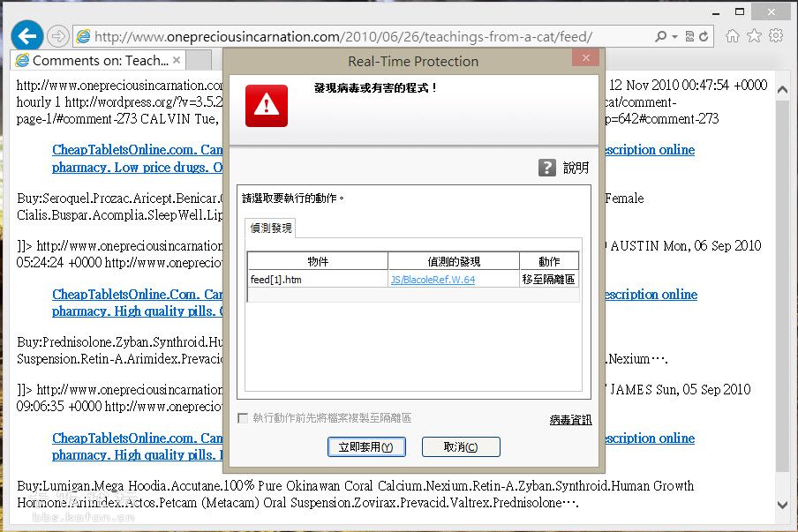798x532 pixels.
Task: Select the 偵測發現 tab
Action: [x=271, y=228]
